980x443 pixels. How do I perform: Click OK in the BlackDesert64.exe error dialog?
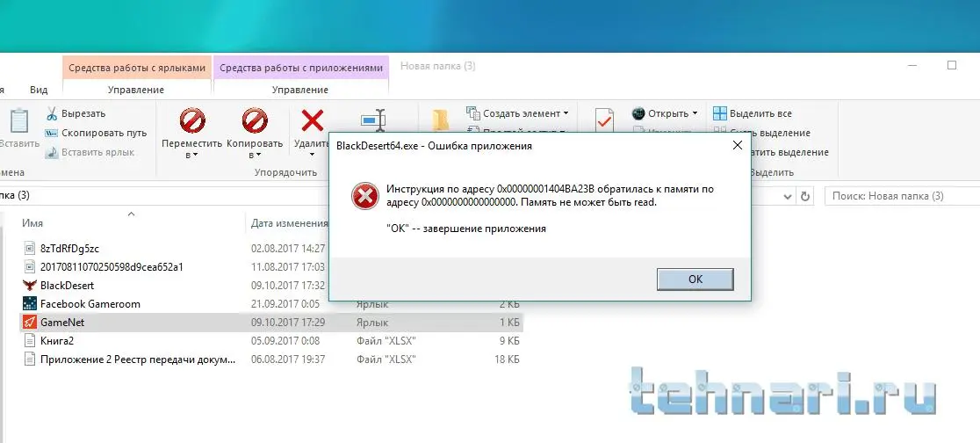click(695, 279)
